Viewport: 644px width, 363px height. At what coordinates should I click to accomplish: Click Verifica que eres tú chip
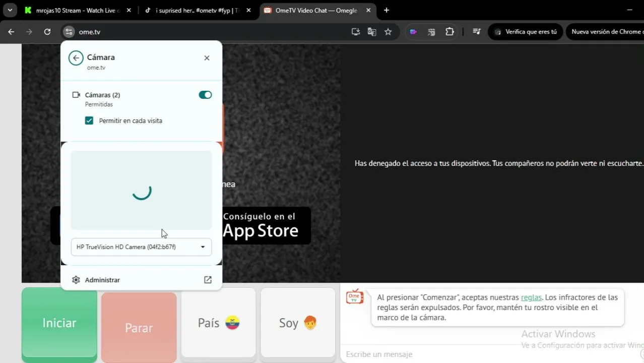526,32
